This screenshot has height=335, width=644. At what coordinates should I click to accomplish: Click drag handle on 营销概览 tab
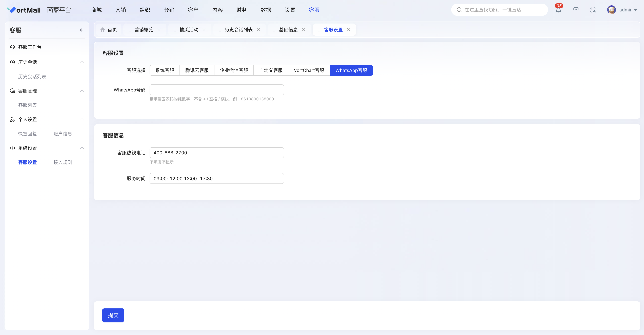tap(130, 30)
